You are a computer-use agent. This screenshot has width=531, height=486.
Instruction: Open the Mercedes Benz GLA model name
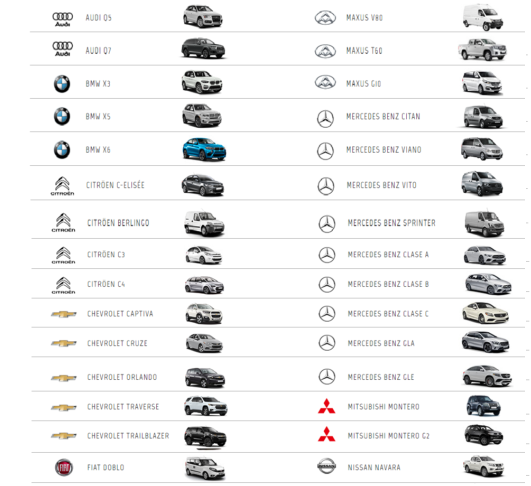pos(381,343)
